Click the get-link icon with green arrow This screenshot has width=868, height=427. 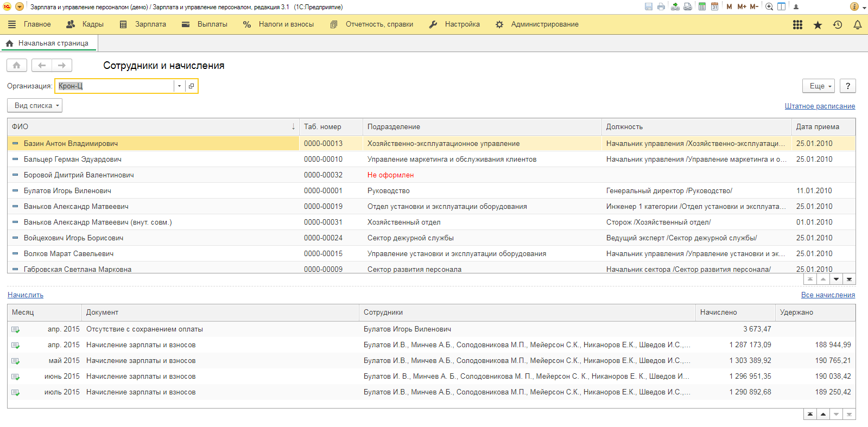point(675,7)
